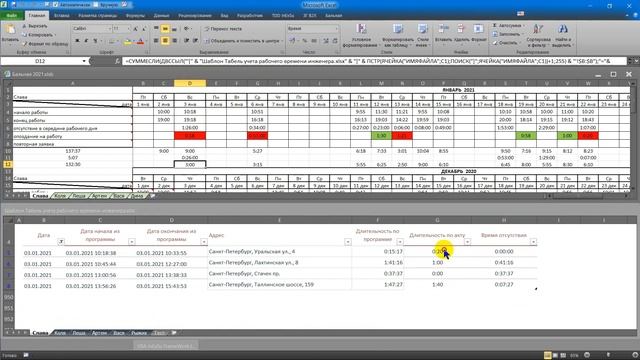Click the Decrease Decimal icon
The height and width of the screenshot is (360, 640).
[335, 41]
